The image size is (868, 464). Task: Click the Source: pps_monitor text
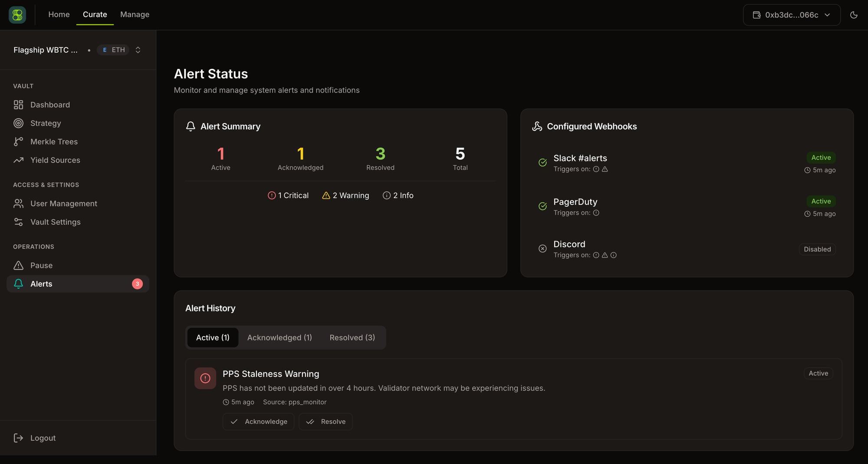pos(295,402)
